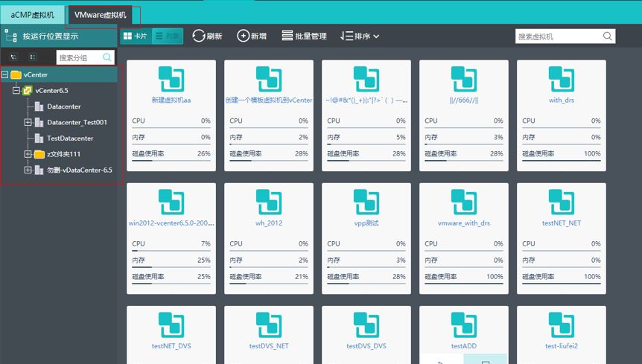Click win2012-vcenter 内存 25% progress bar
This screenshot has height=364, width=642.
171,267
